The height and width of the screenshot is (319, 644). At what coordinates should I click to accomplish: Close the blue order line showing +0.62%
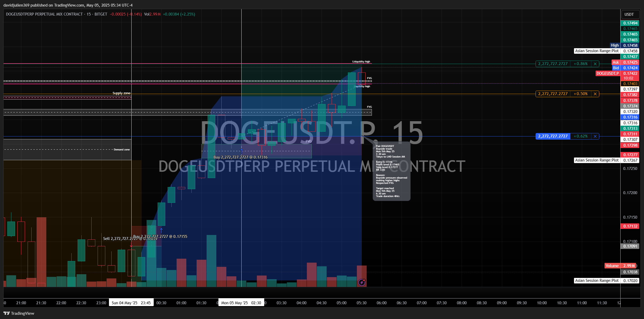595,136
